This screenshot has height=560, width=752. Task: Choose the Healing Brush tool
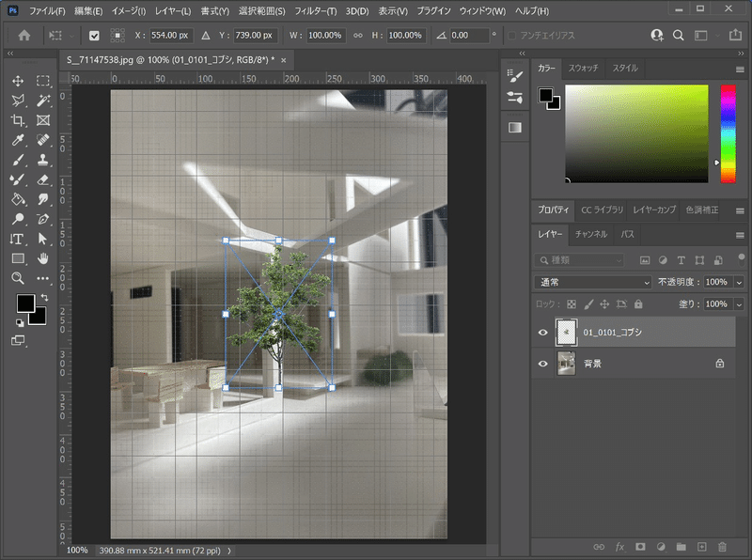43,140
